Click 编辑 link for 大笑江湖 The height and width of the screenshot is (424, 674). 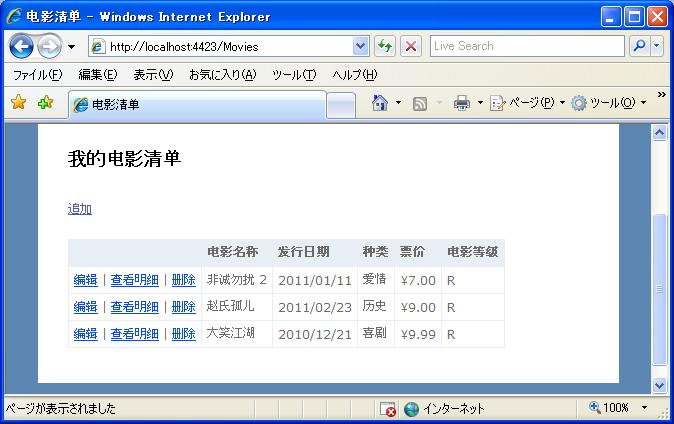pos(86,334)
